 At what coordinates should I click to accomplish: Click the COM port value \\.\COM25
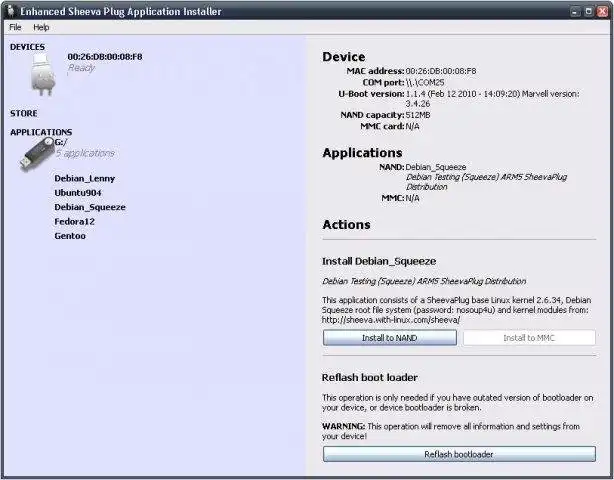point(425,83)
